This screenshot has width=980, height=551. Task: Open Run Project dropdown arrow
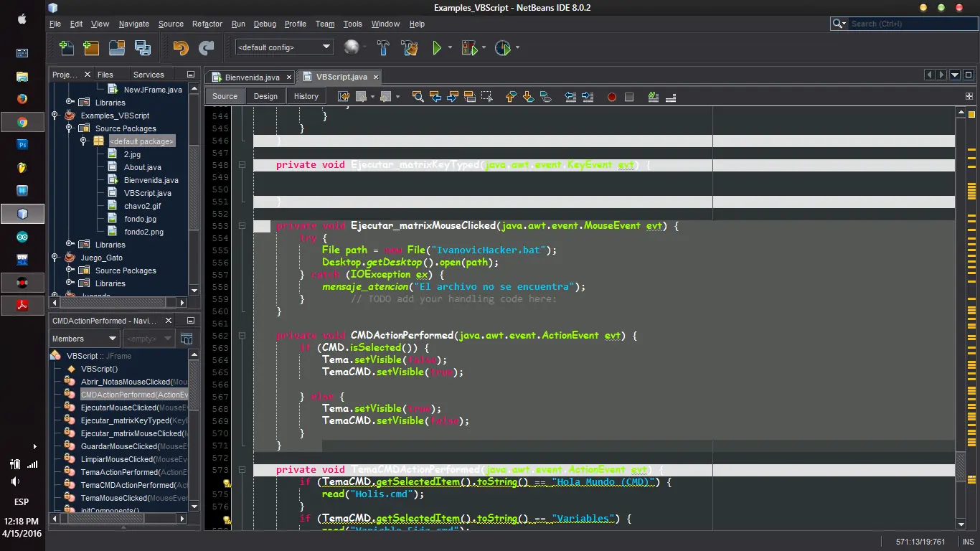click(450, 48)
